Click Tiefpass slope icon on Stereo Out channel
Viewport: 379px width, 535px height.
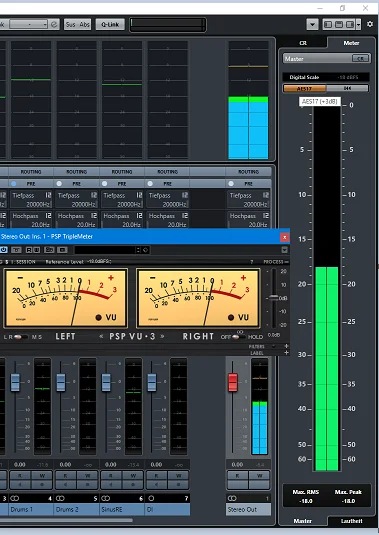[265, 195]
